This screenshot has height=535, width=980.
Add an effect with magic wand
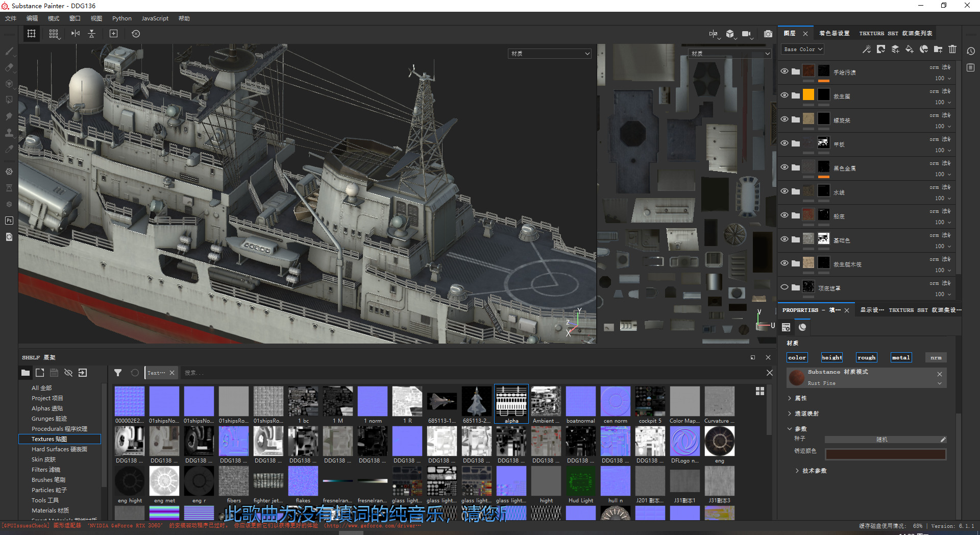867,50
